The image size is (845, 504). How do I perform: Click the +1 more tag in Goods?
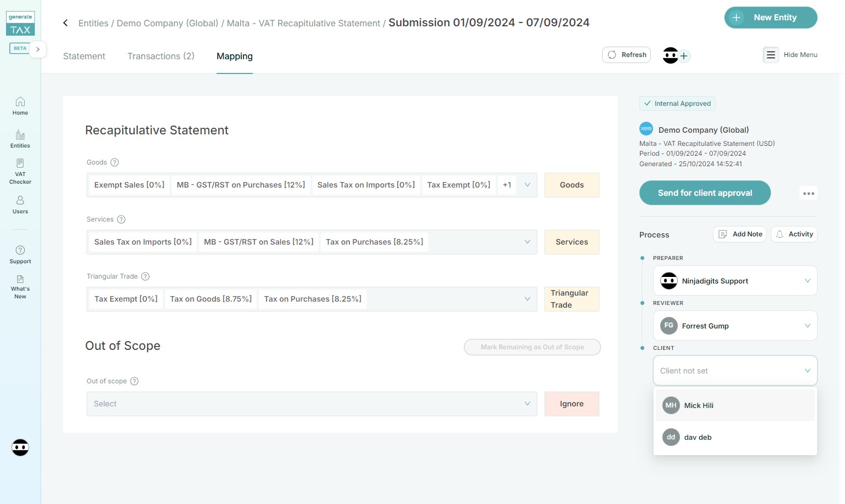click(x=507, y=185)
